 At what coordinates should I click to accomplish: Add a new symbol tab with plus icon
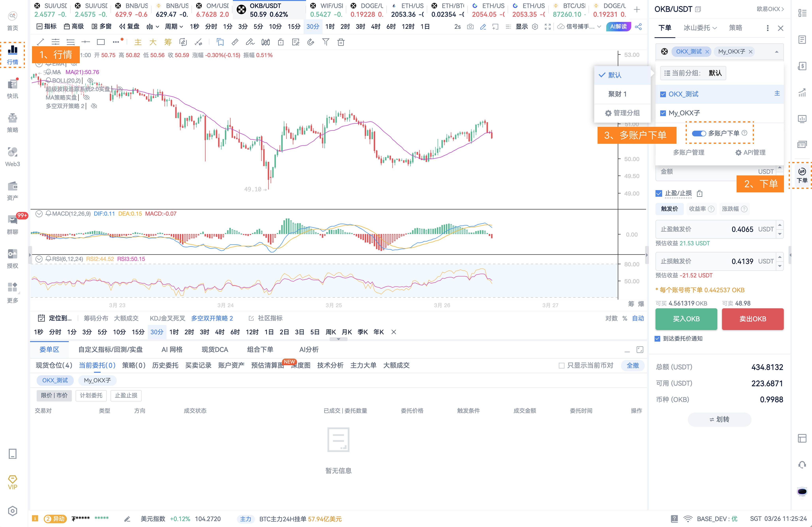point(637,9)
